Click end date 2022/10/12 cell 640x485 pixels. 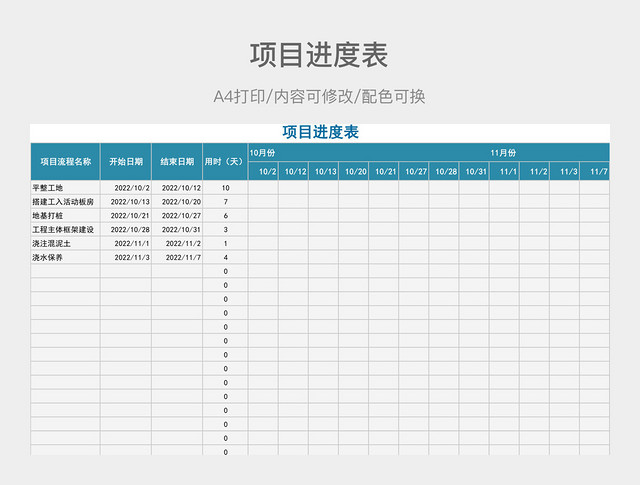177,188
